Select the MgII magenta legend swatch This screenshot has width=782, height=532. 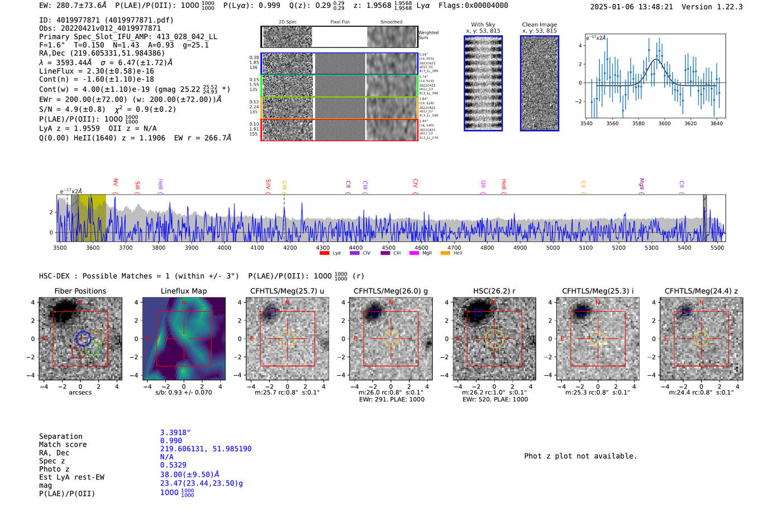click(414, 253)
